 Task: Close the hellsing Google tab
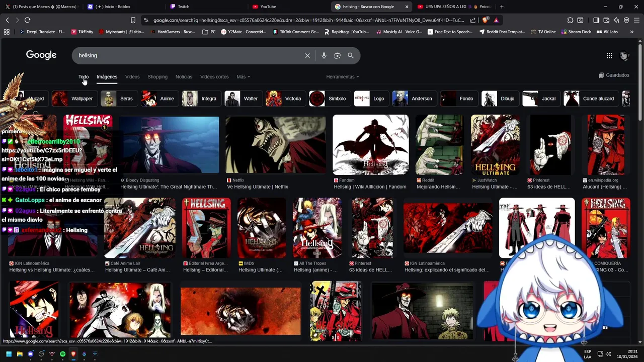point(407,7)
